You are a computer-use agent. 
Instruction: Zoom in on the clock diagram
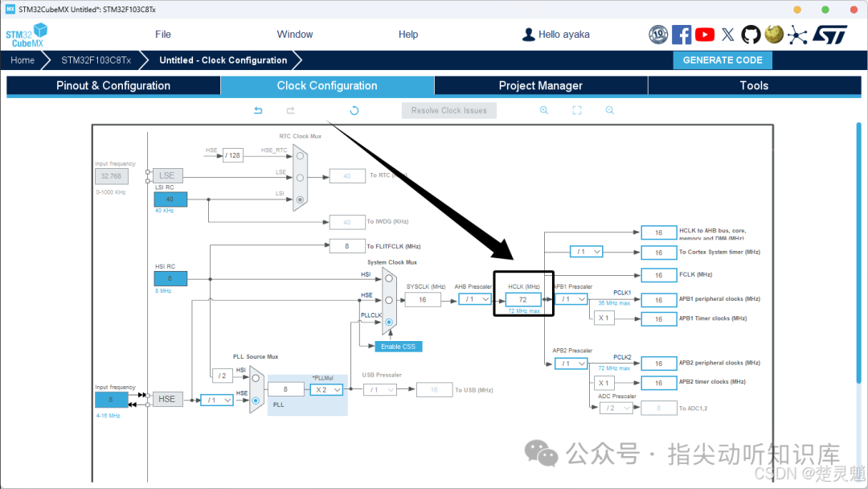pos(544,110)
